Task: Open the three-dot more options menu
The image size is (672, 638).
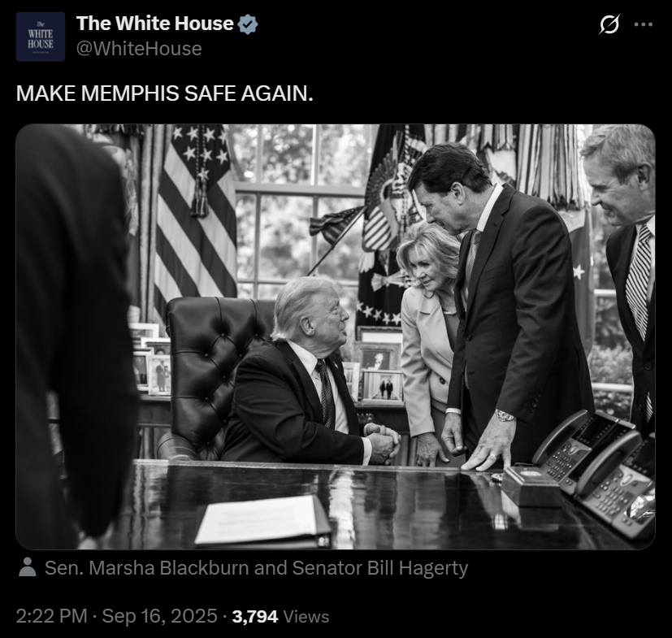Action: pos(644,24)
